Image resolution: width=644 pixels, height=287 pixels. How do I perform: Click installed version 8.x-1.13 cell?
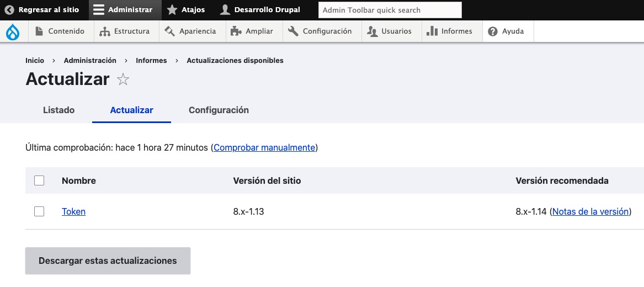tap(248, 211)
